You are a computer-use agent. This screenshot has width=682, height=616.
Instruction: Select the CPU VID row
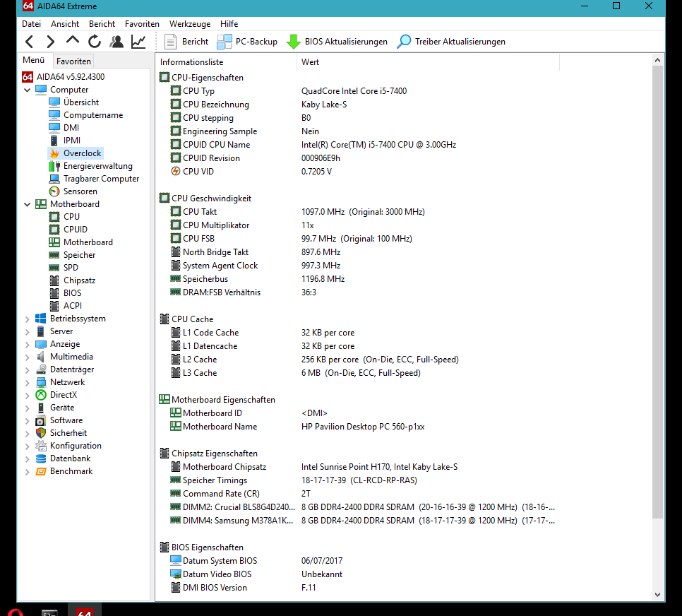[x=251, y=172]
